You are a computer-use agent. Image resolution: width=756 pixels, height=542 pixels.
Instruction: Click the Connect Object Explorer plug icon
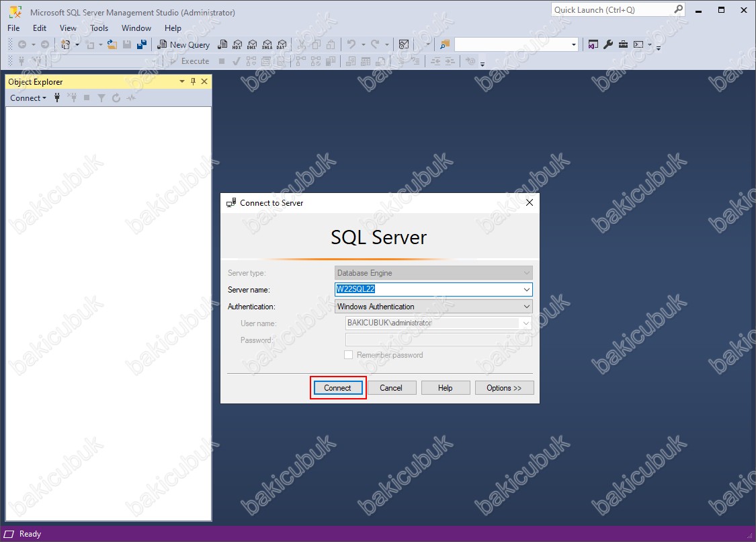click(57, 98)
